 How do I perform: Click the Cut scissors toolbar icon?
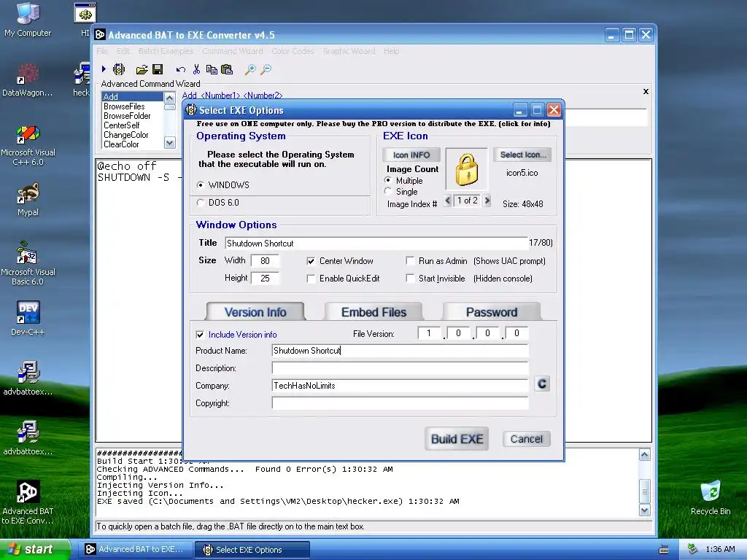point(196,69)
